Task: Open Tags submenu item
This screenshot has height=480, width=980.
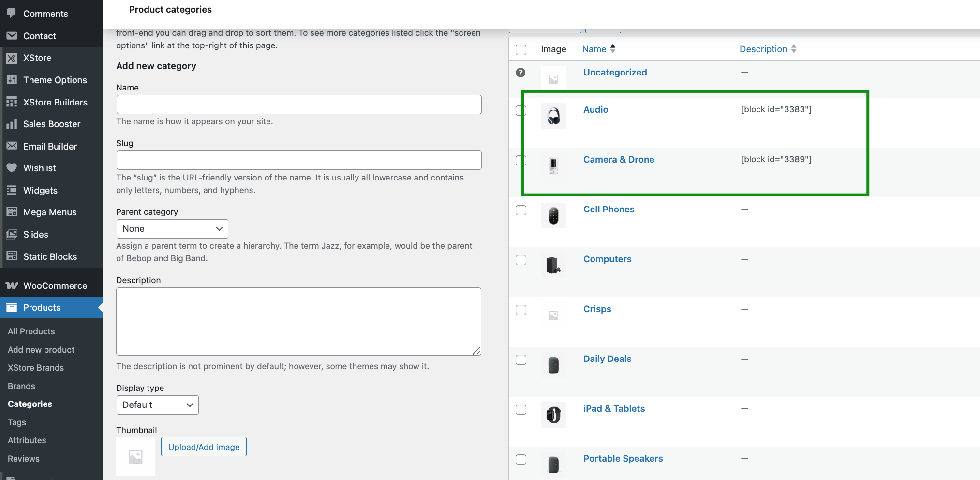Action: click(17, 422)
